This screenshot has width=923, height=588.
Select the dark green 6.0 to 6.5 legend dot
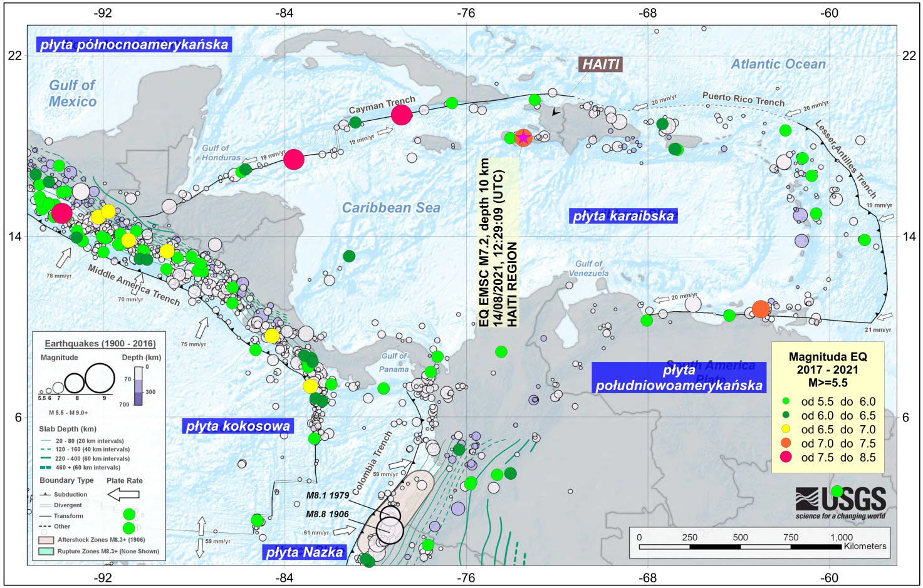[786, 416]
